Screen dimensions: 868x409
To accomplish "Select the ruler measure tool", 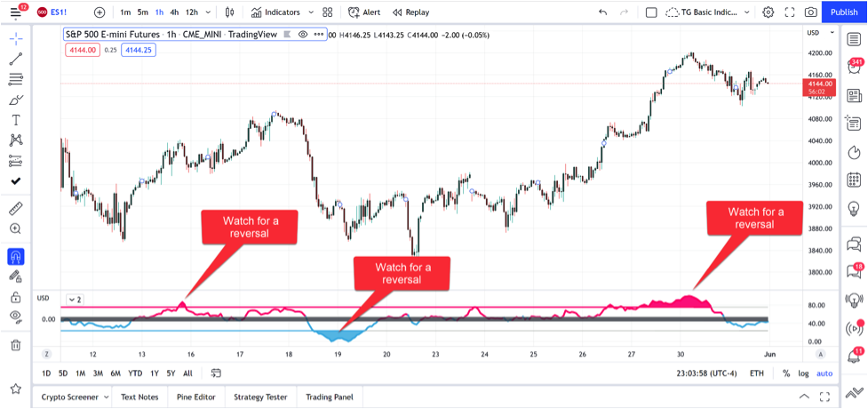I will (15, 209).
